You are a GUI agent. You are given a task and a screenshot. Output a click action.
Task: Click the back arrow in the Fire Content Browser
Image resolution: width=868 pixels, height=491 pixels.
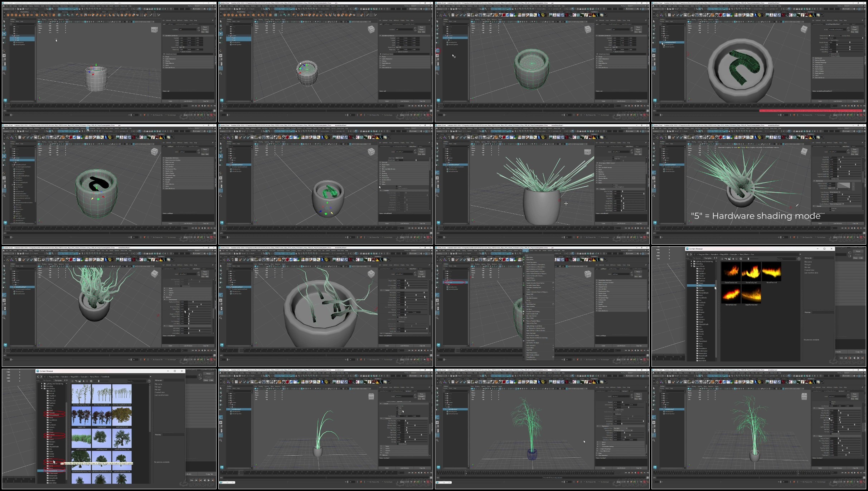(688, 254)
